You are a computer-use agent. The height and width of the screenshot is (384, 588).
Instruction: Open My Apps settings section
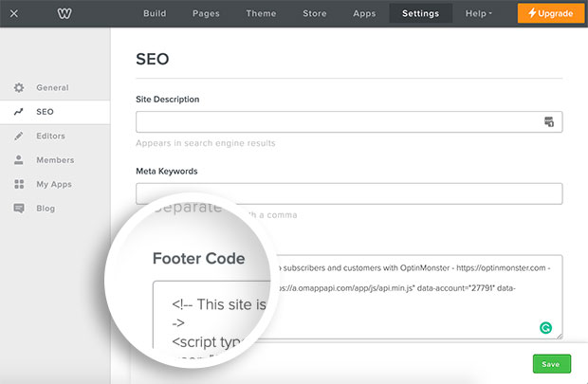tap(55, 184)
